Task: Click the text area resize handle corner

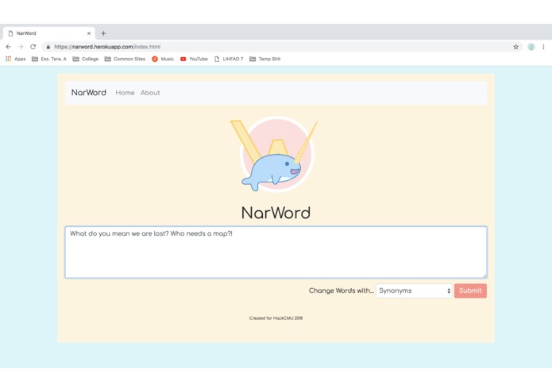Action: tap(484, 275)
